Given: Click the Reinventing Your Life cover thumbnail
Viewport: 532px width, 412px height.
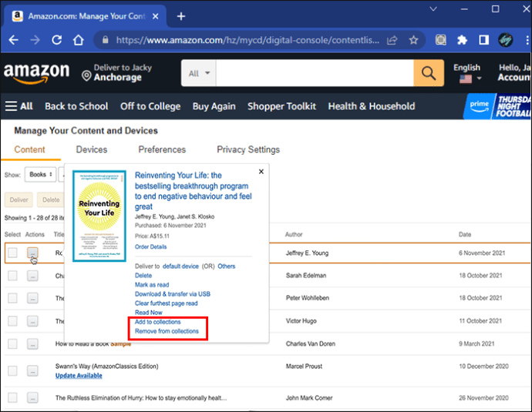Looking at the screenshot, I should [99, 216].
